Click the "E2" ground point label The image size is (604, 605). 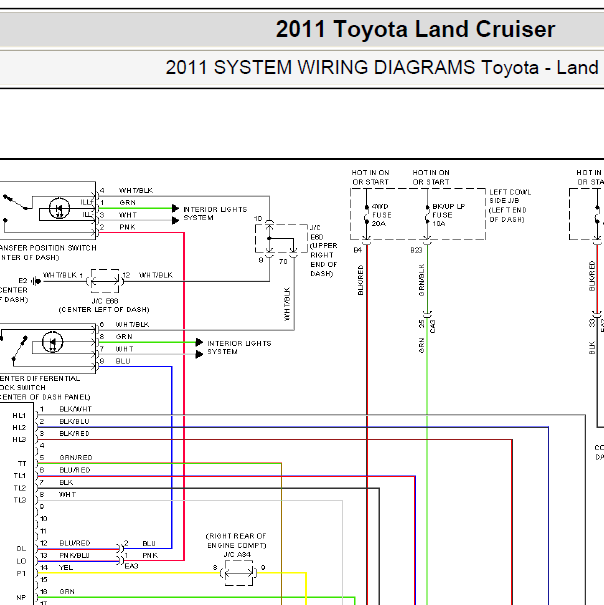23,281
